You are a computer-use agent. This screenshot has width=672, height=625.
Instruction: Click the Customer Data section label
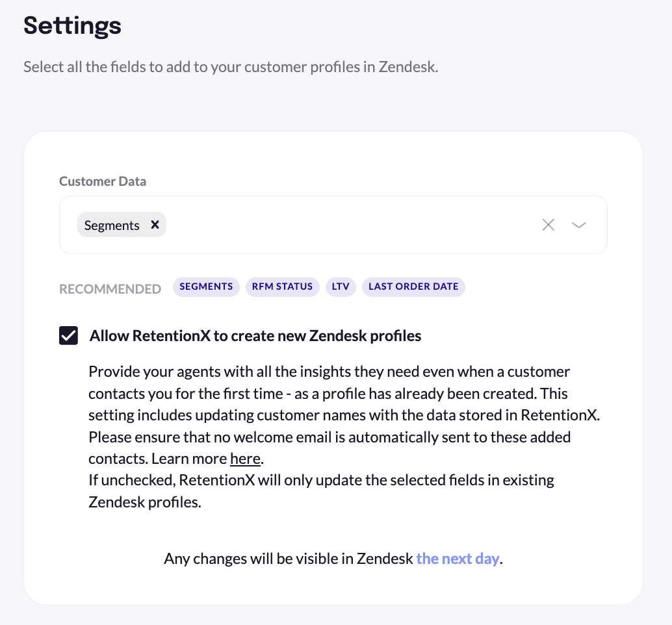pos(103,181)
